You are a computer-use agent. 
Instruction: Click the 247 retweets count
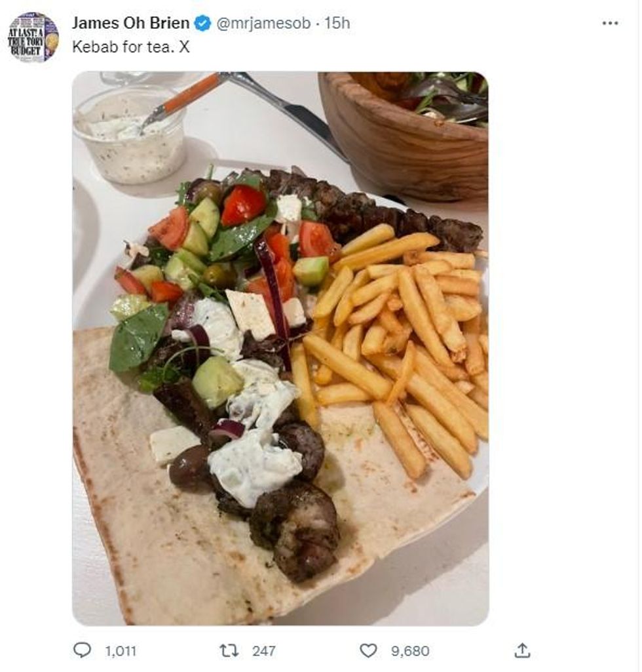click(264, 651)
